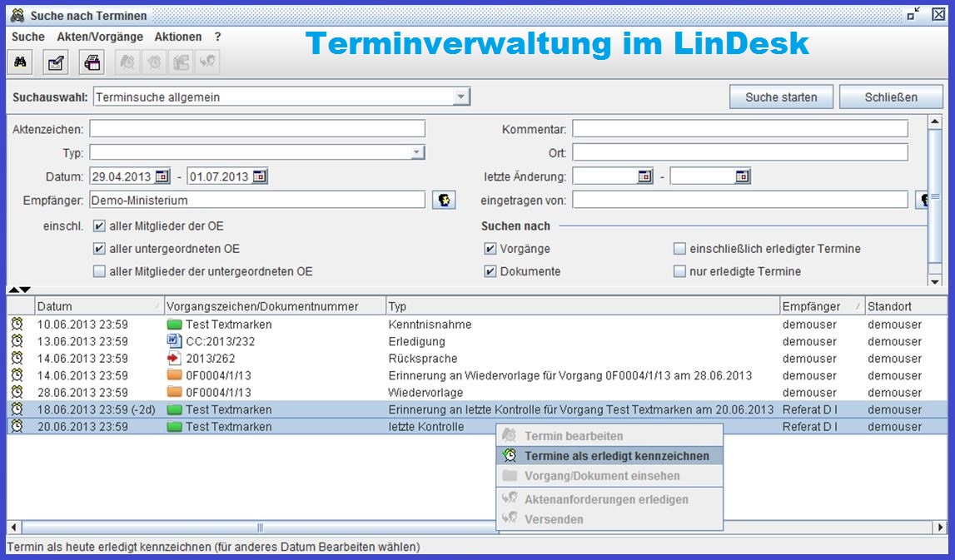Click the edit checkbox toolbar icon

(x=57, y=62)
